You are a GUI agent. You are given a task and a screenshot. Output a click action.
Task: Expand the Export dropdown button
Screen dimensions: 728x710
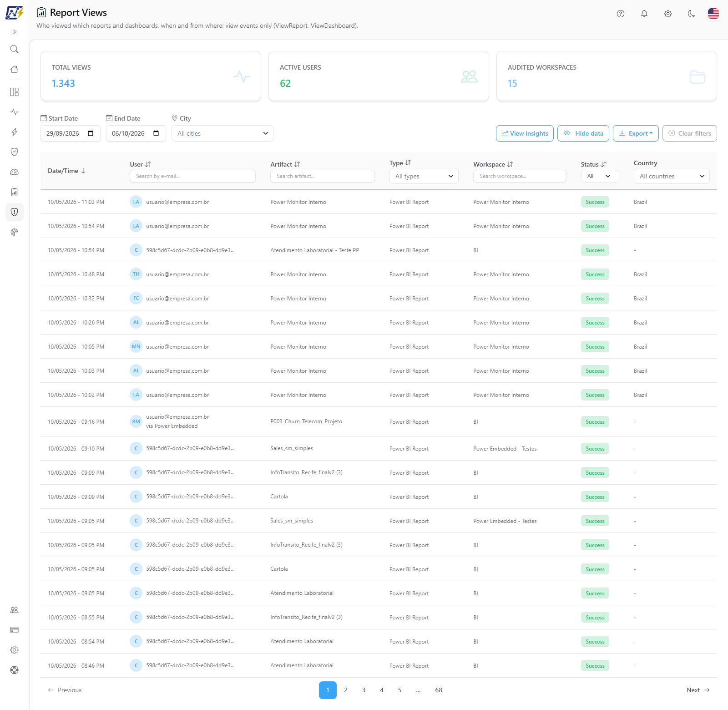tap(636, 133)
